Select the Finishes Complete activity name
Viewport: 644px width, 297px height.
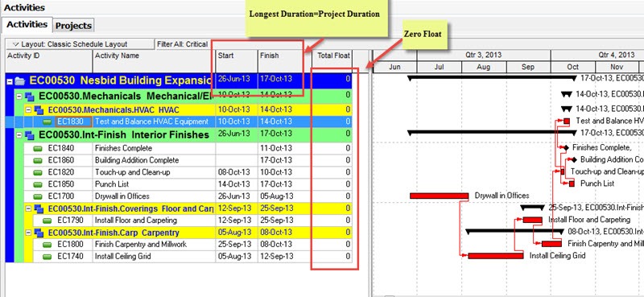123,148
